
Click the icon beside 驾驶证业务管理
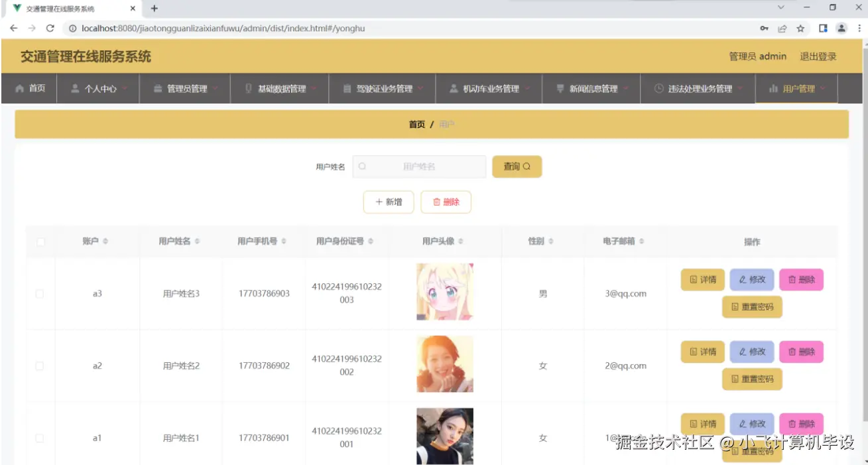tap(347, 88)
